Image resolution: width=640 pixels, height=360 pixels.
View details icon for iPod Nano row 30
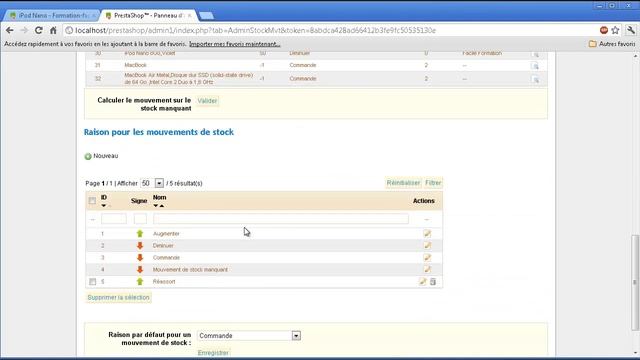point(535,54)
